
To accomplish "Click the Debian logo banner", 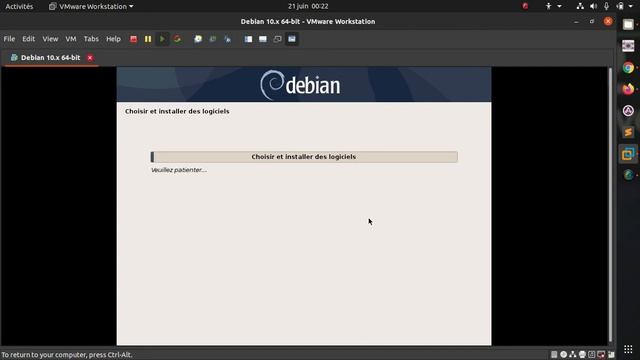I will tap(304, 84).
